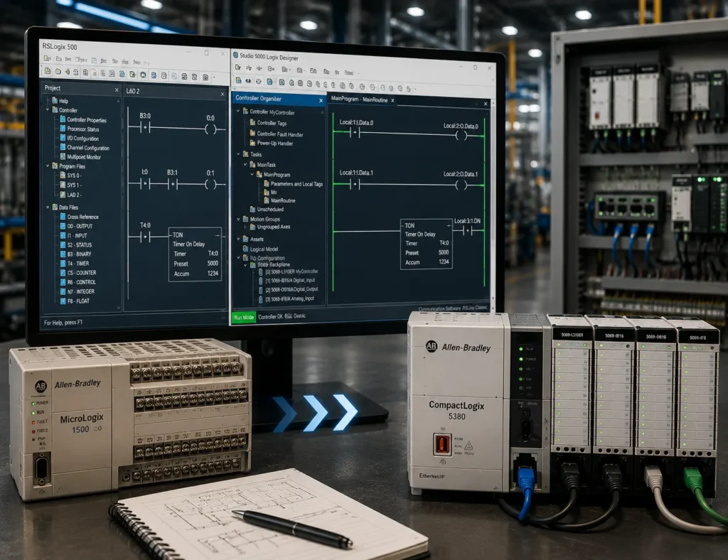Viewport: 728px width, 560px height.
Task: Collapse the Program Files node
Action: 48,166
